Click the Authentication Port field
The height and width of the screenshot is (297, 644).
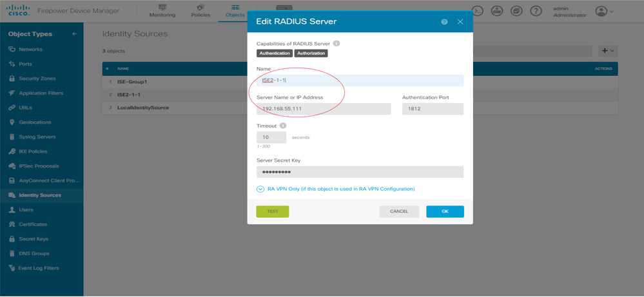[433, 109]
